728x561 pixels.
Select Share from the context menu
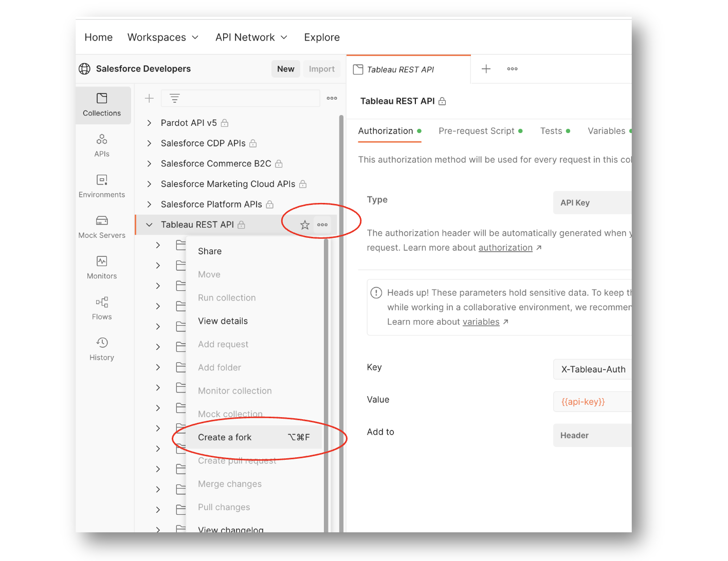(210, 251)
